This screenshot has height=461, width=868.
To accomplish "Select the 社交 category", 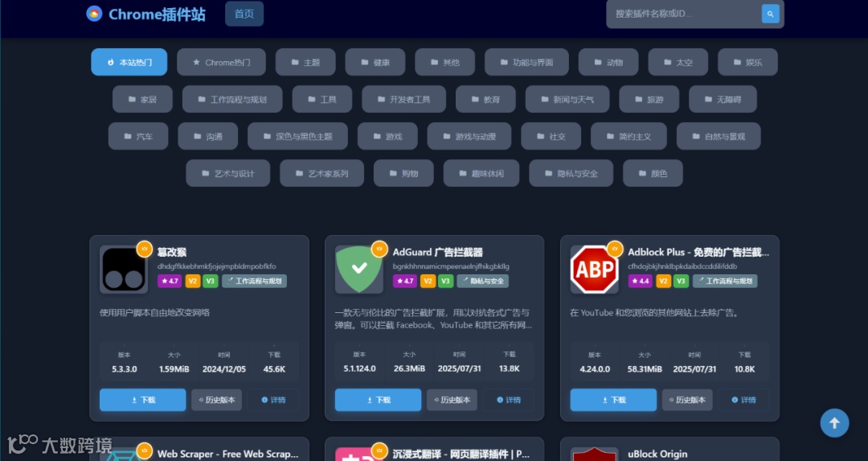I will point(551,136).
